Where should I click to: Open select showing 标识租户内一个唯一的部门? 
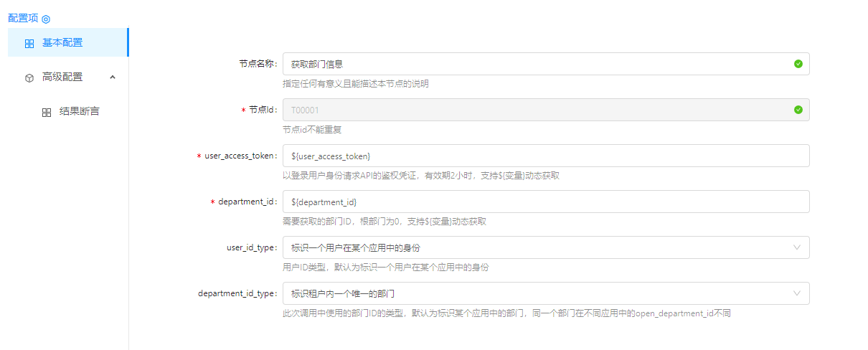pyautogui.click(x=531, y=293)
